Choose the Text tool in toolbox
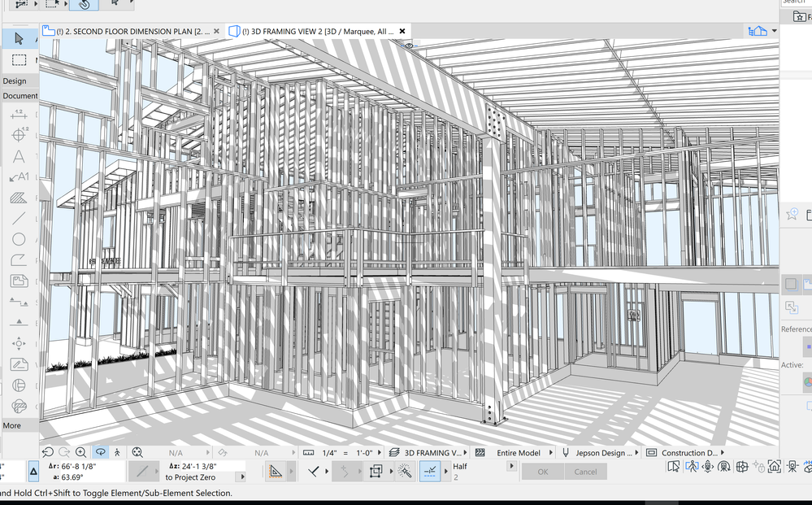The width and height of the screenshot is (812, 505). pyautogui.click(x=19, y=156)
